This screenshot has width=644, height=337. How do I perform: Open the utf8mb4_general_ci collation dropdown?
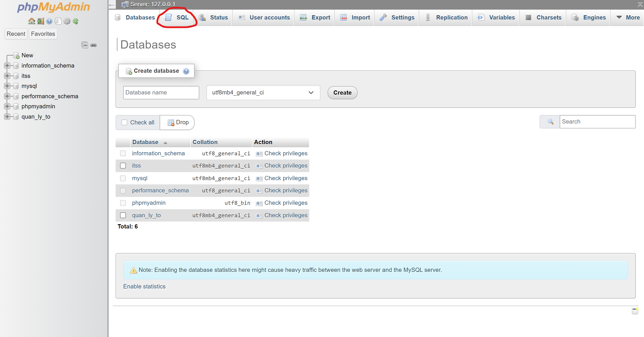263,93
